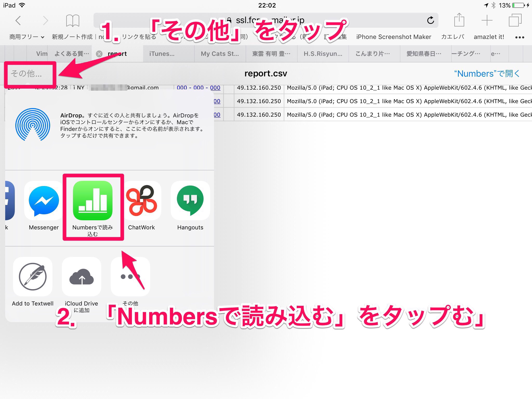Viewport: 532px width, 399px height.
Task: Tap the Numbers app icon in share sheet
Action: pyautogui.click(x=93, y=201)
